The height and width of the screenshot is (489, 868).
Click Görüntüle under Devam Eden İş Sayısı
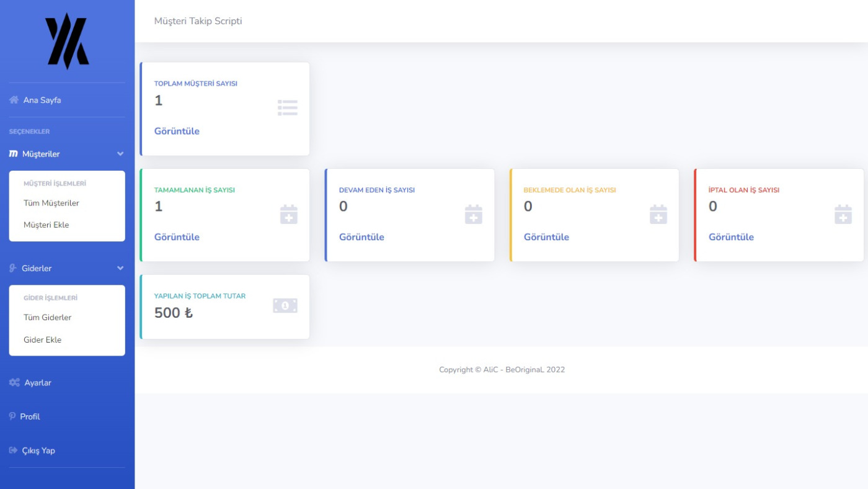(361, 237)
